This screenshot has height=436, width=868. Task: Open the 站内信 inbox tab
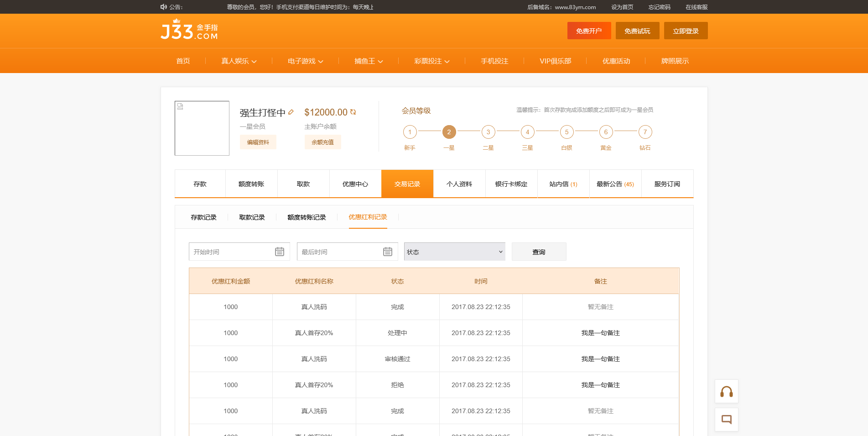coord(563,184)
